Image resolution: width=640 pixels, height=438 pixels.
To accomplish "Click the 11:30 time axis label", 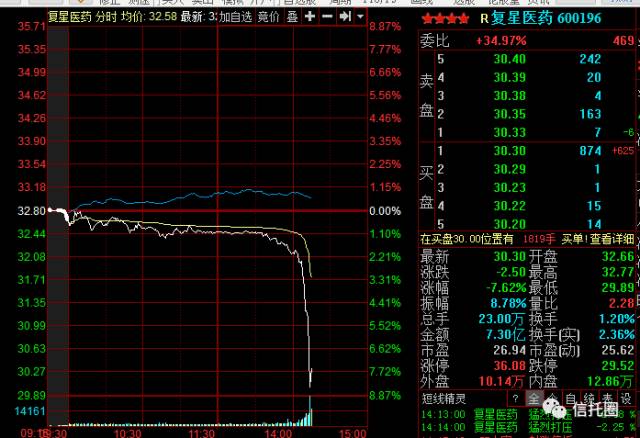I will pyautogui.click(x=202, y=434).
